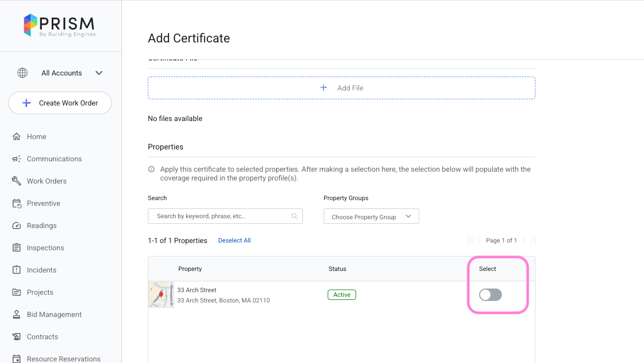Click the globe icon beside All Accounts

(22, 73)
